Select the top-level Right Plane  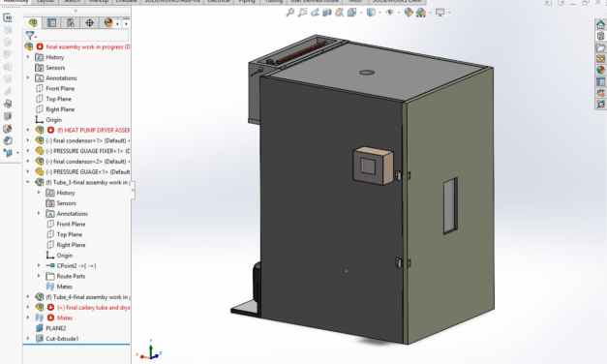pos(55,109)
